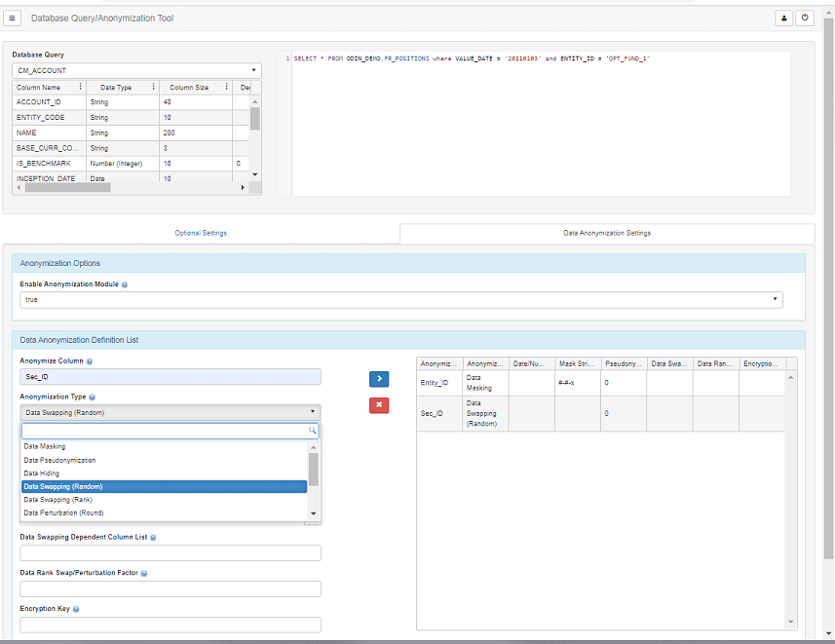Click help icon for Data Swapping Dependent Column List
Image resolution: width=835 pixels, height=644 pixels.
point(153,538)
